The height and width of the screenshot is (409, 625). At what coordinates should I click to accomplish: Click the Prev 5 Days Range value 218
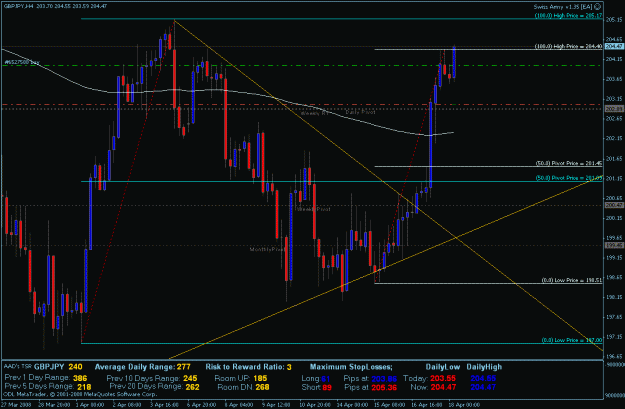[x=84, y=387]
